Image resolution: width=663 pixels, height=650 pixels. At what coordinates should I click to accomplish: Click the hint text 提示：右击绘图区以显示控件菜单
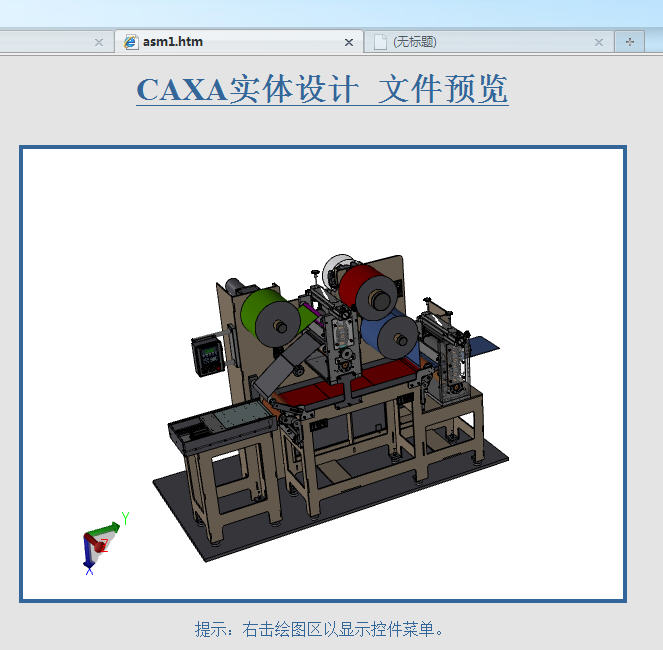pos(320,629)
